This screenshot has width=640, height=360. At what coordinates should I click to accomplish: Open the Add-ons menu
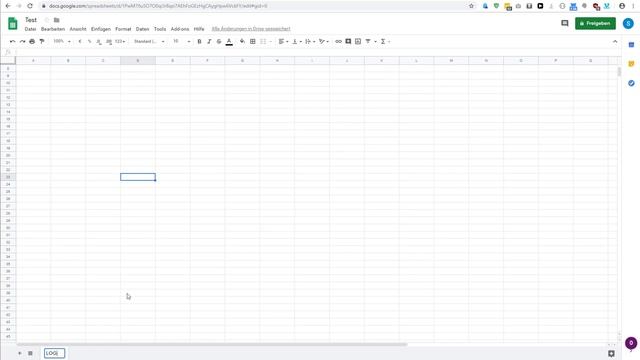180,29
